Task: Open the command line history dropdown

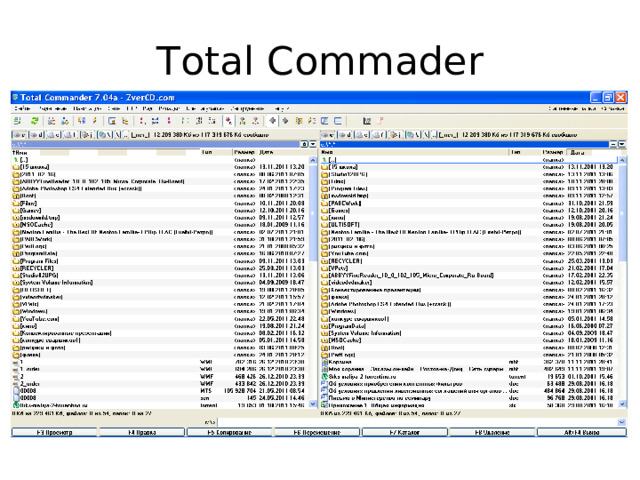Action: 622,422
